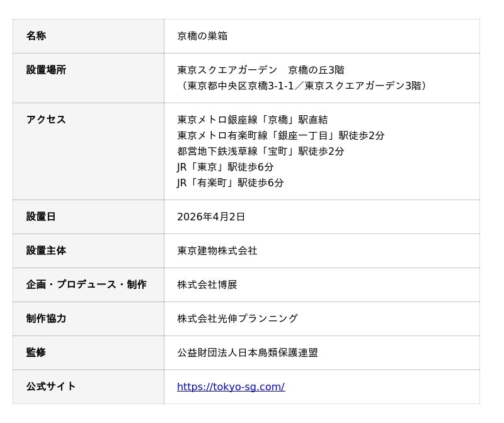Click the 2026年4月2日 date text
Screen dimensions: 504x423
point(211,217)
